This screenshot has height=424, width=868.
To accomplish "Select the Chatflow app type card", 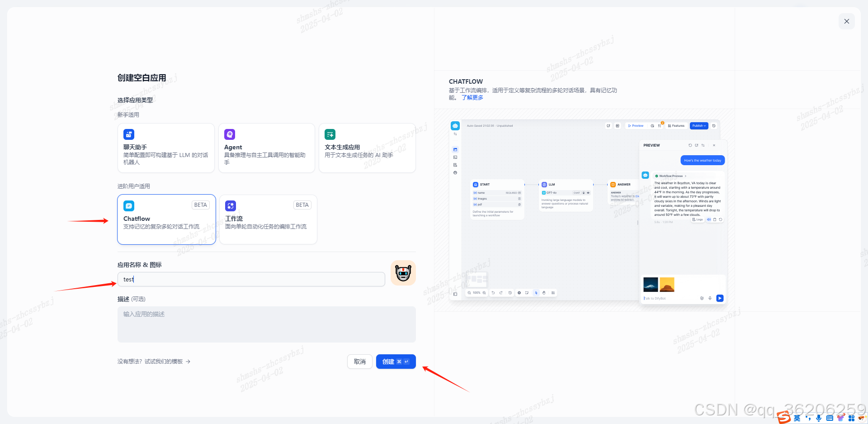I will [x=166, y=219].
